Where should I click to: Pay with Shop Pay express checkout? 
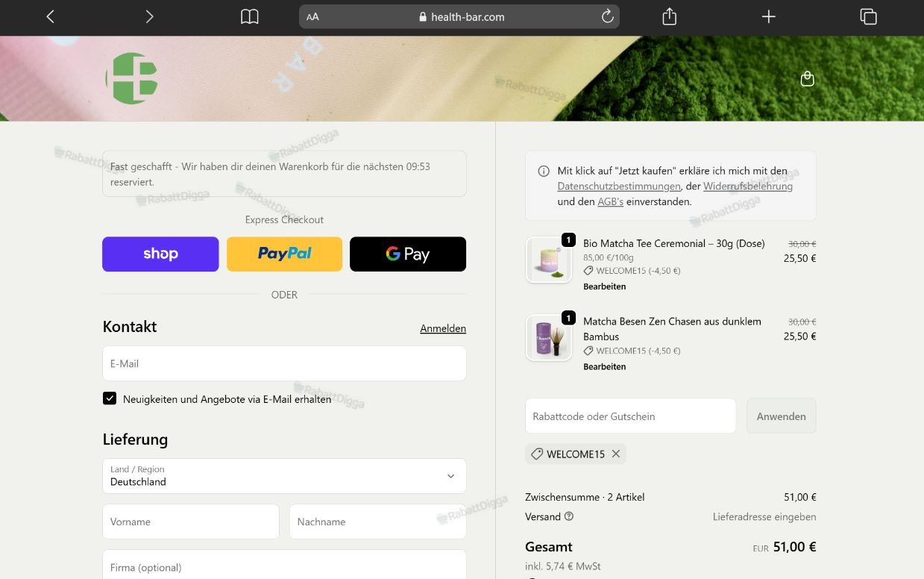160,254
